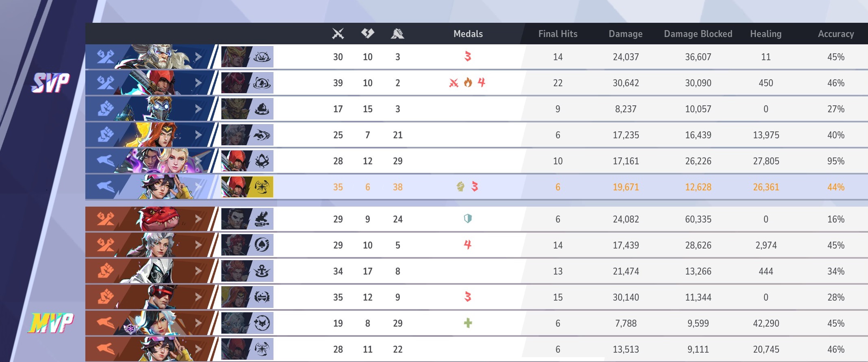Click the assists handshake column icon

pos(397,33)
